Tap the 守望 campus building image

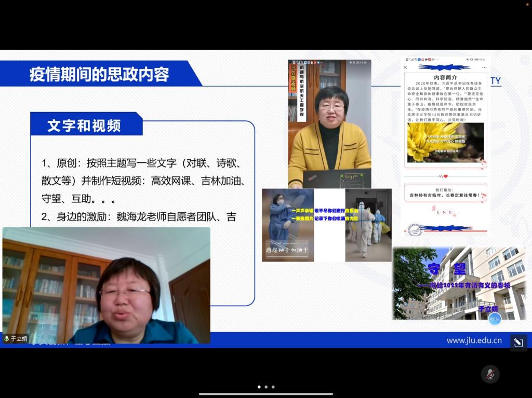[459, 283]
